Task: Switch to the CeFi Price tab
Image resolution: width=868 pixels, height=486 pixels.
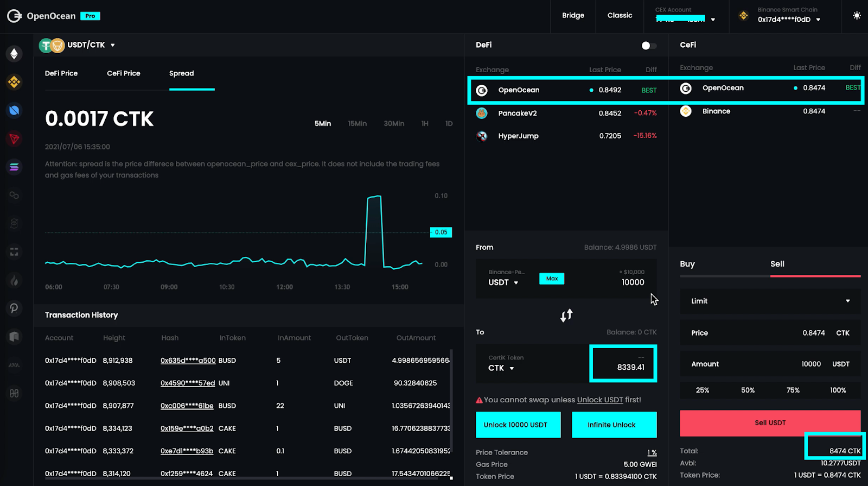Action: point(124,73)
